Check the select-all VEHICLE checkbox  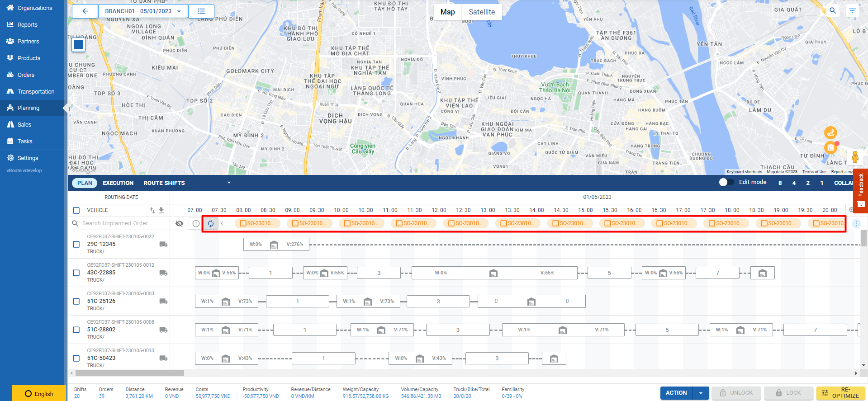pos(76,210)
